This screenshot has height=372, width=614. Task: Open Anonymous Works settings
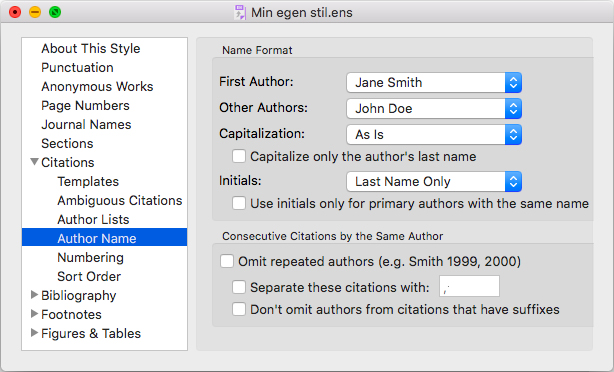97,87
